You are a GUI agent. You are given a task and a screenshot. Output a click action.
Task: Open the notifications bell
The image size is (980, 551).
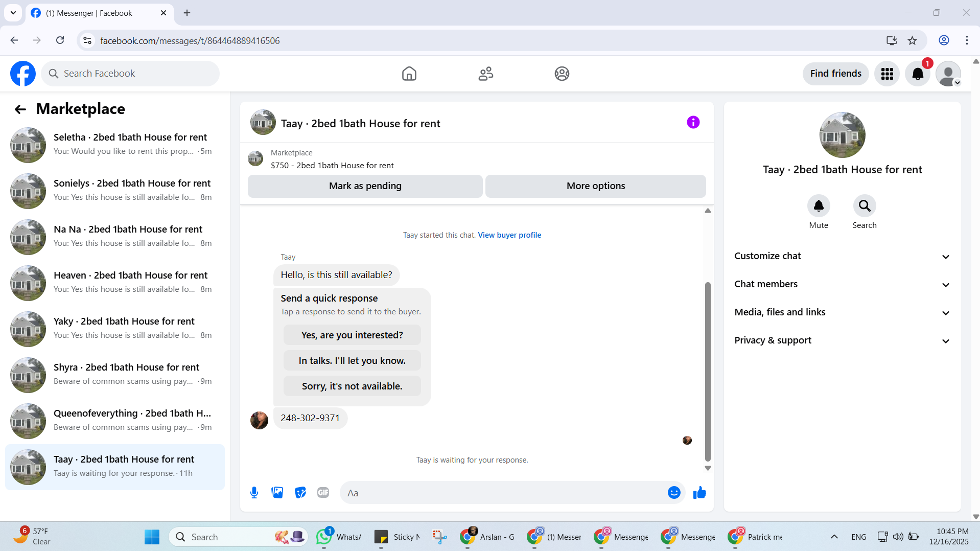point(918,74)
